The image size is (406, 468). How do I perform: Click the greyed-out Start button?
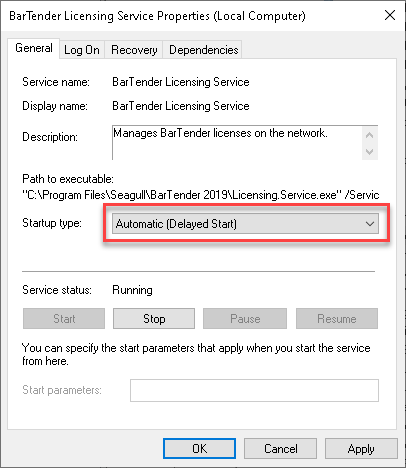pos(64,319)
